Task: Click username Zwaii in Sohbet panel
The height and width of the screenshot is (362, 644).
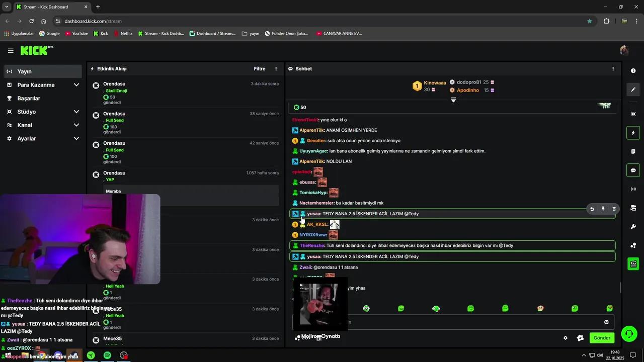Action: [x=305, y=267]
